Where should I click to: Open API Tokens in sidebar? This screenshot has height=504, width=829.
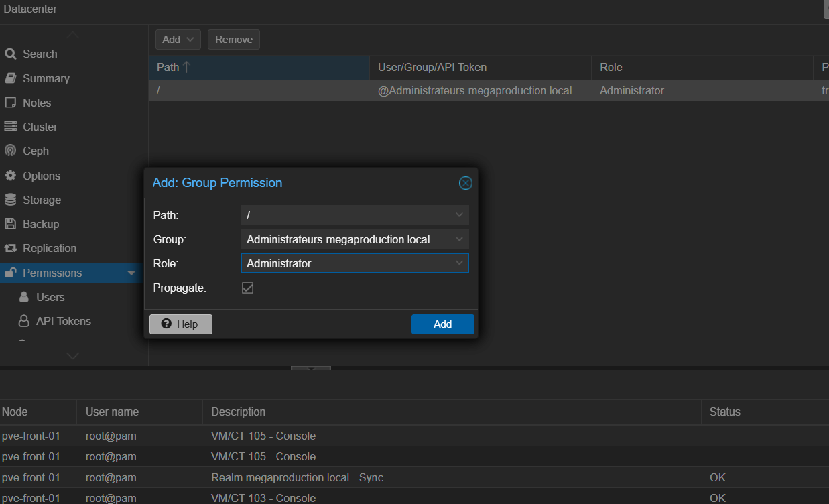pyautogui.click(x=63, y=321)
